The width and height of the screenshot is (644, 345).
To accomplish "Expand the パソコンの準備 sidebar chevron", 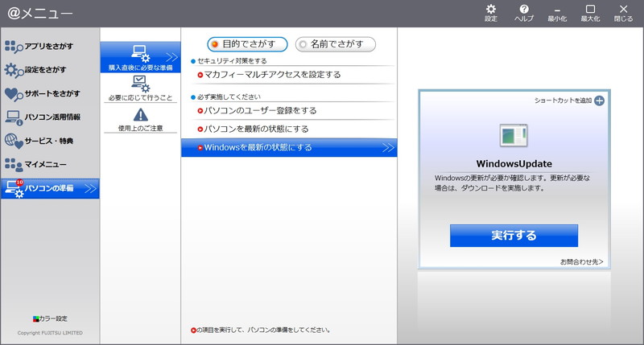I will 90,189.
